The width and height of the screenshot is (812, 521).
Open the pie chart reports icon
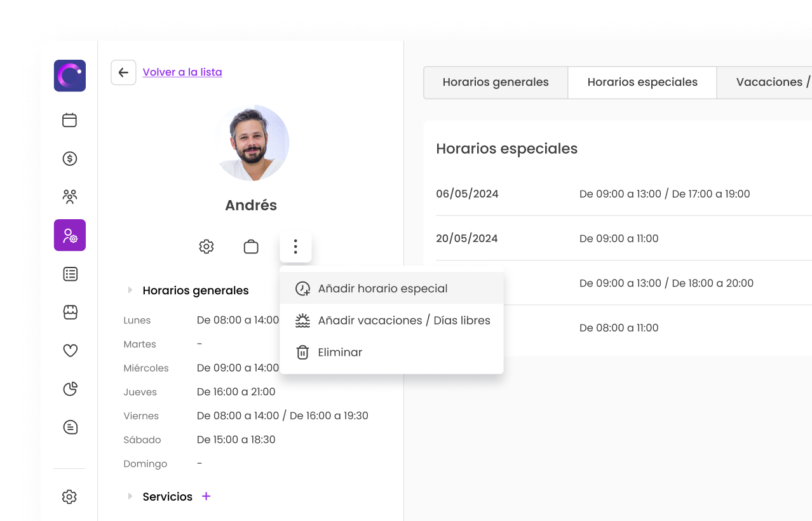click(70, 389)
